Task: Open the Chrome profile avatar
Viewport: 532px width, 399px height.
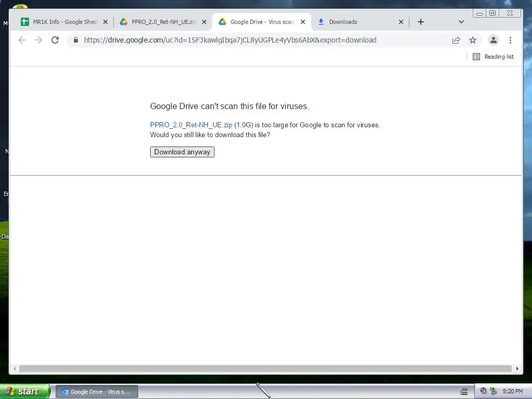Action: (494, 40)
